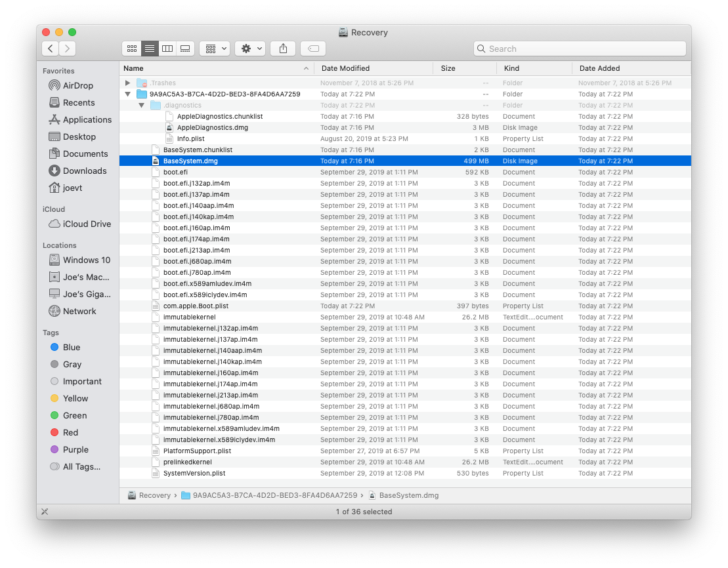Click the Edit Tags toolbar button
This screenshot has height=568, width=728.
(x=313, y=49)
